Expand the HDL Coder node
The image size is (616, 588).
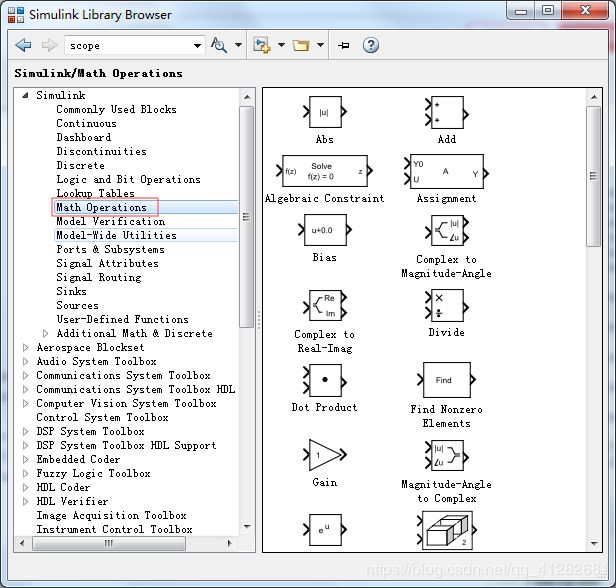[x=26, y=487]
